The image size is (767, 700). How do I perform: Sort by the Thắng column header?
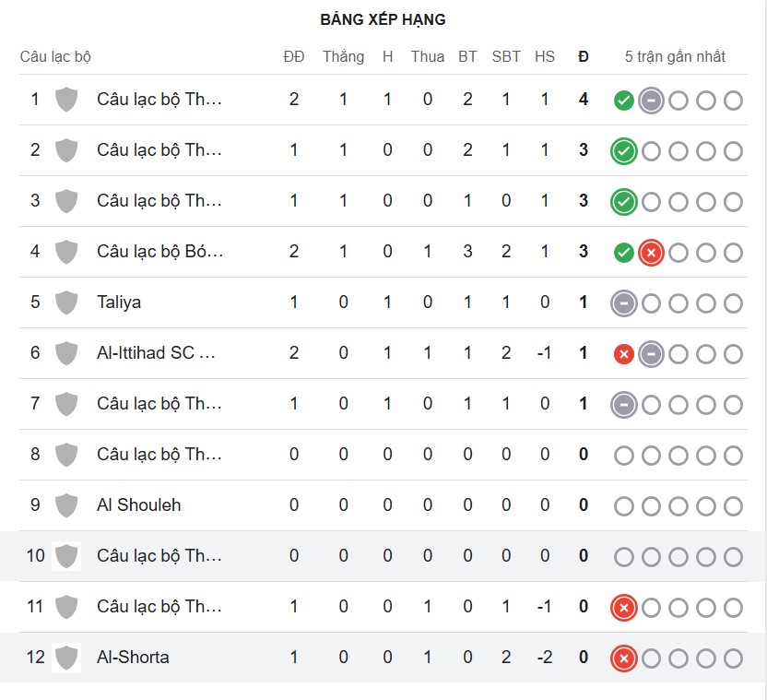coord(343,56)
